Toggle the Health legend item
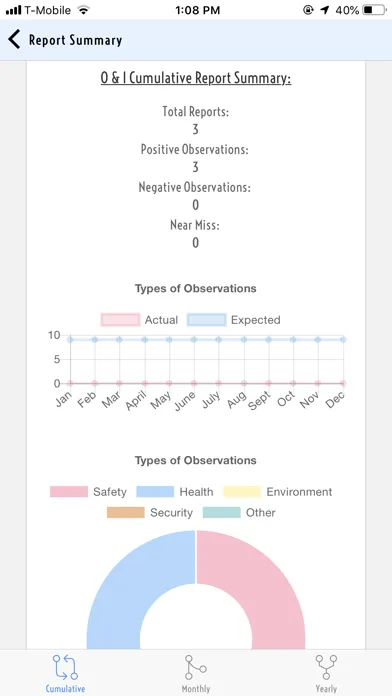The image size is (392, 696). click(174, 492)
